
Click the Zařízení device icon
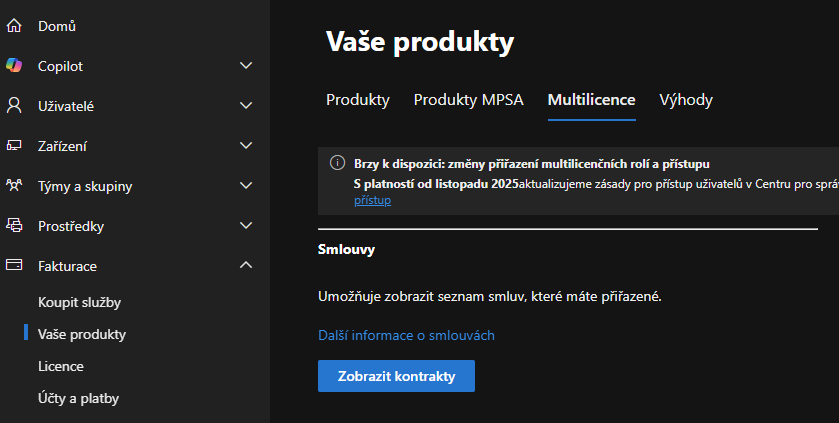coord(14,146)
